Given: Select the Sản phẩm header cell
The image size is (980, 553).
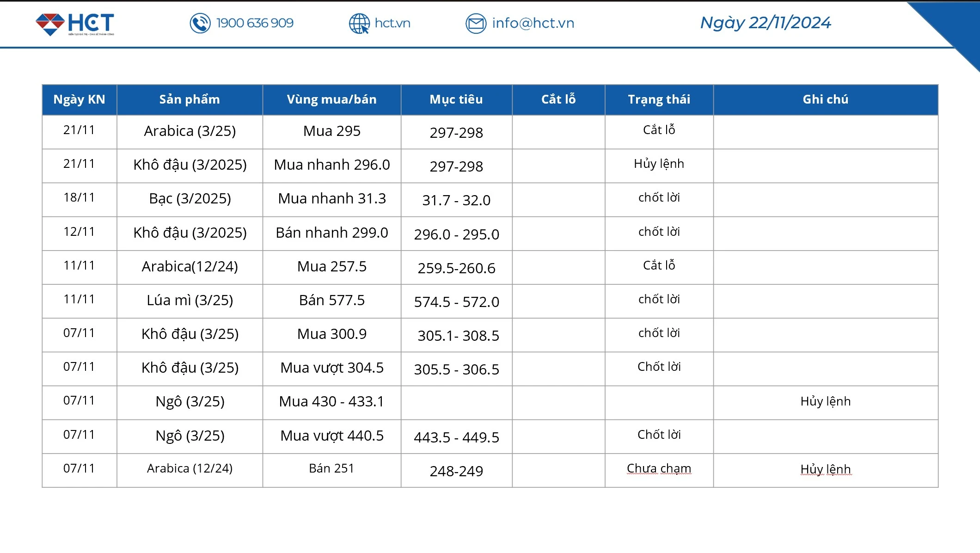Looking at the screenshot, I should [x=190, y=99].
